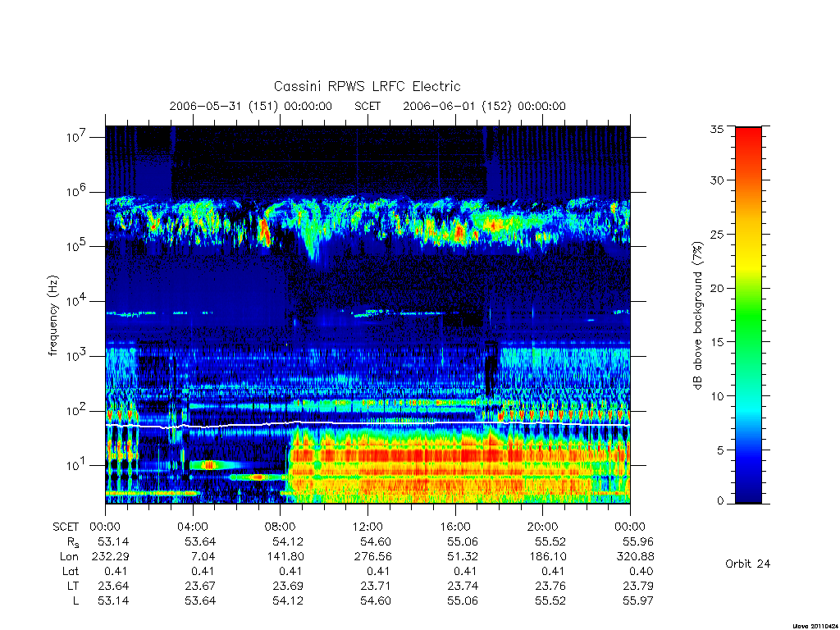Click the "dB above background (7%)" colorbar label
The image size is (840, 630).
pos(697,316)
